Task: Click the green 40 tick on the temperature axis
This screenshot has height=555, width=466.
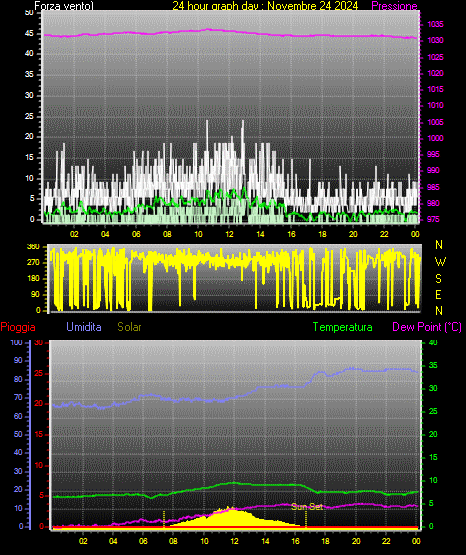Action: pyautogui.click(x=433, y=343)
